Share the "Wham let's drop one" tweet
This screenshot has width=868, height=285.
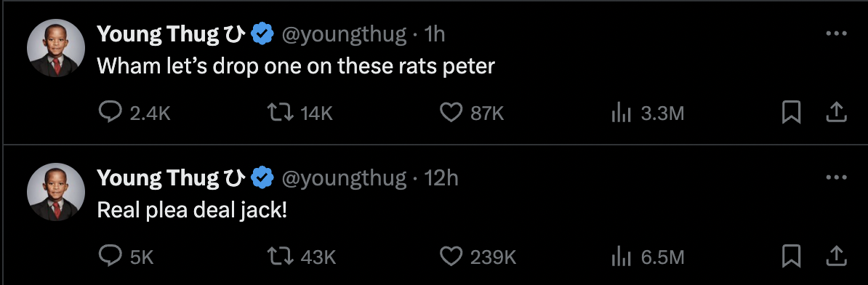[x=837, y=113]
